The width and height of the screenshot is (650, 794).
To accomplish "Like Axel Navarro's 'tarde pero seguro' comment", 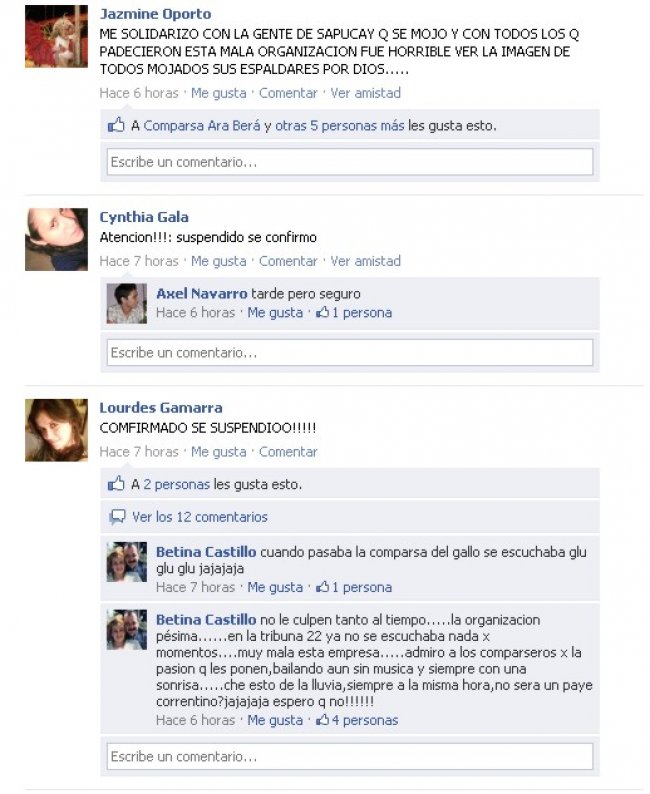I will pyautogui.click(x=275, y=312).
